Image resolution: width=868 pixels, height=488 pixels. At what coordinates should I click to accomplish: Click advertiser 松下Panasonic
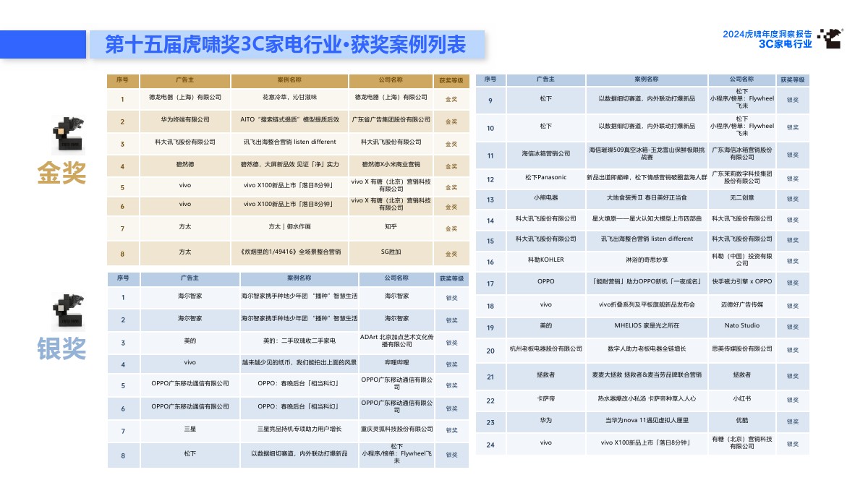(x=546, y=178)
